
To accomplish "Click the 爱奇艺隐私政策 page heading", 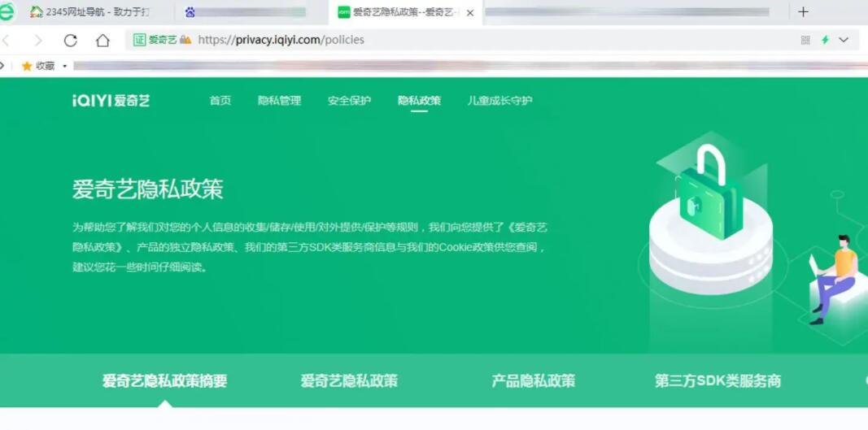I will [148, 189].
